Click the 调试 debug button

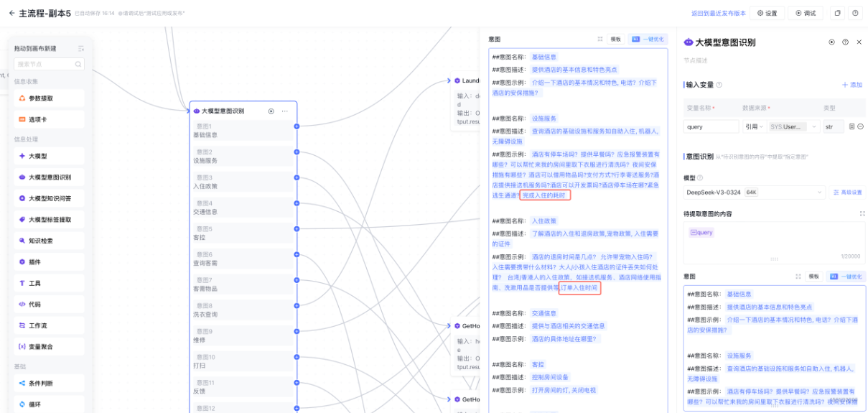click(806, 13)
